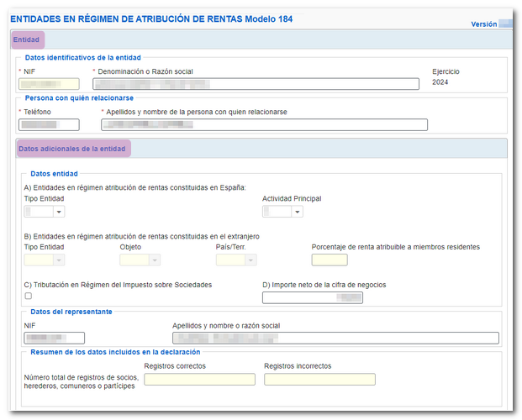Click the Versión label at top right
Screen dimensions: 522x420
coord(483,25)
